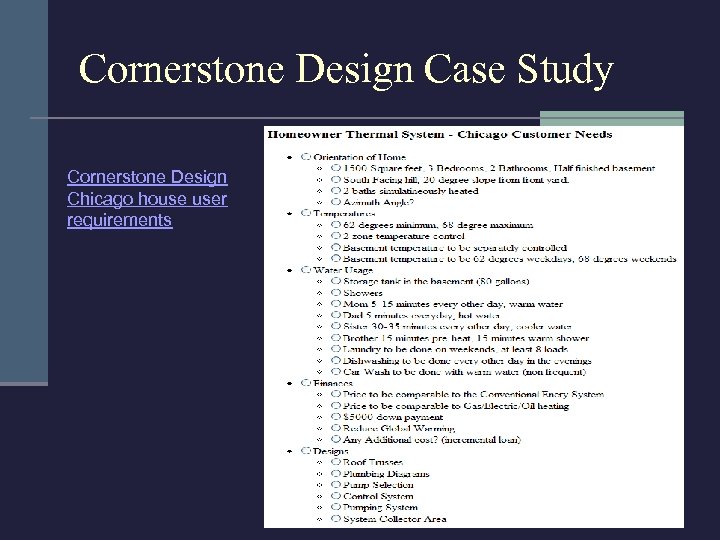The height and width of the screenshot is (540, 720).
Task: Select the circle beside 'Temperatures'
Action: coord(306,214)
